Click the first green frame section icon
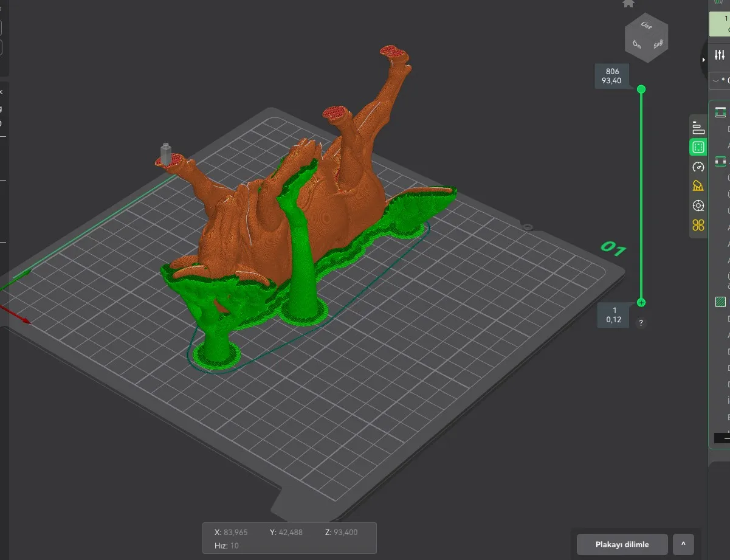730x560 pixels. [721, 112]
